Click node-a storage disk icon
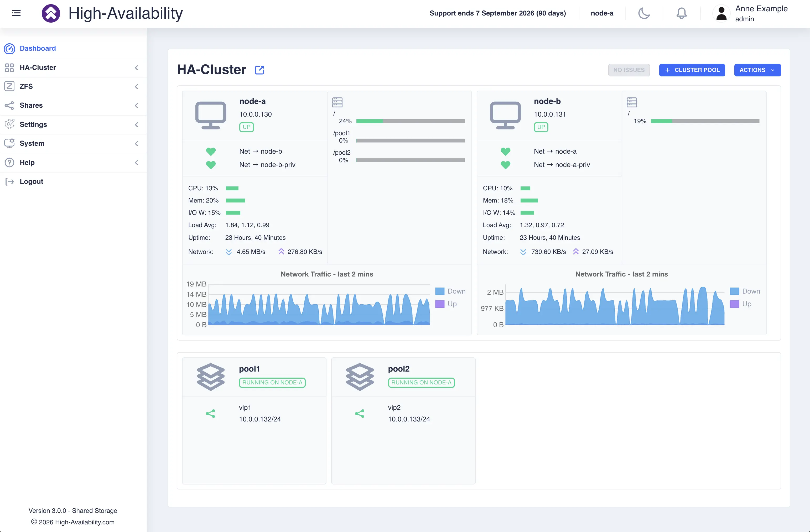This screenshot has height=532, width=810. (337, 102)
